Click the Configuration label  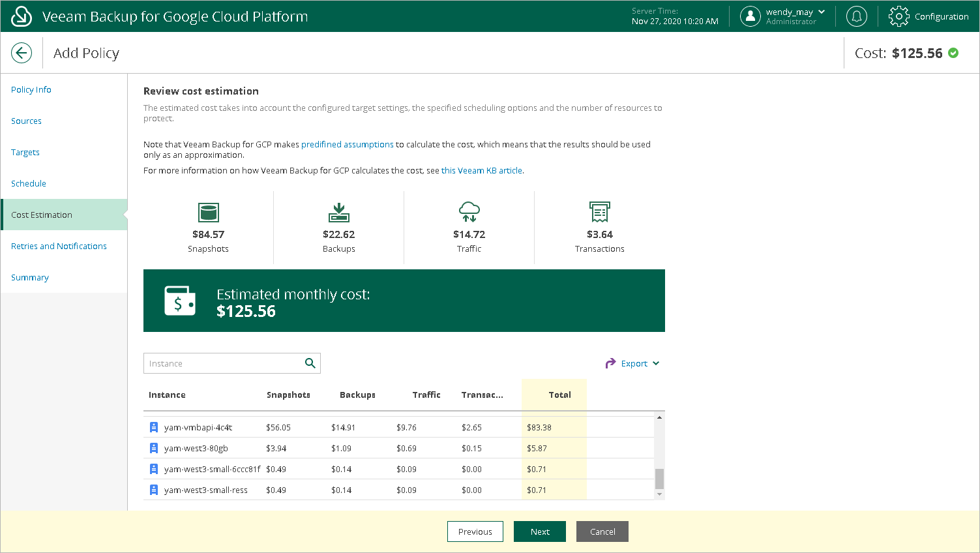pyautogui.click(x=942, y=16)
